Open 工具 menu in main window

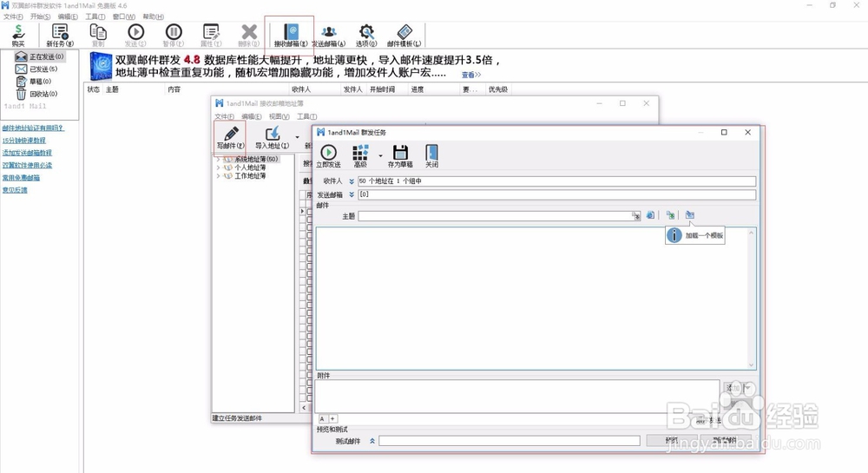tap(95, 16)
